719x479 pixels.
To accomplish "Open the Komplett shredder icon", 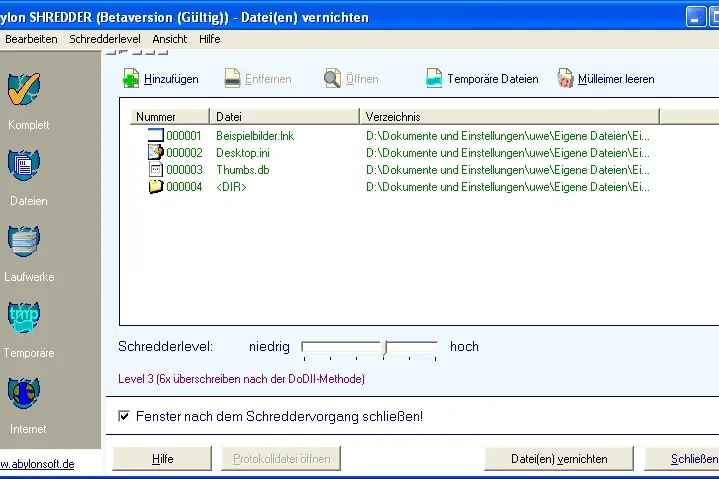I will (24, 89).
